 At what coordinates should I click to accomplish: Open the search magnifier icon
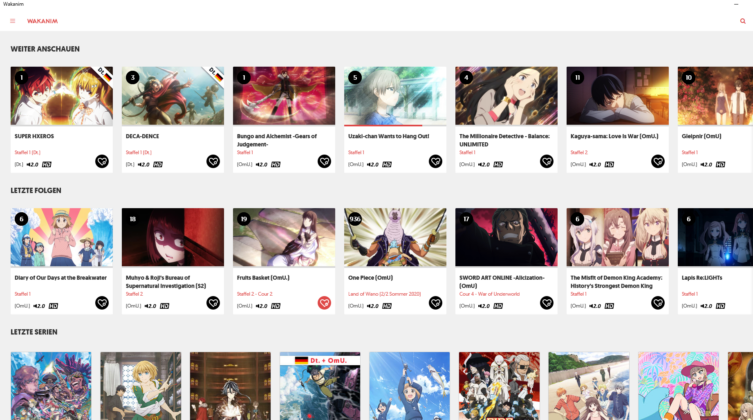[x=742, y=21]
